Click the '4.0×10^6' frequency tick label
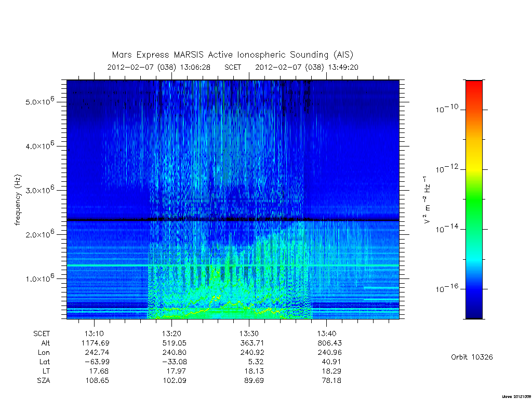Viewport: 532px width, 399px height. tap(39, 145)
